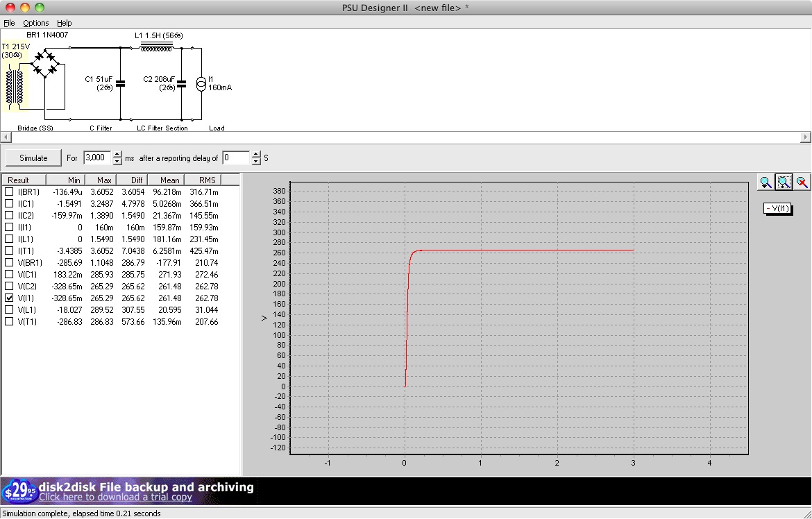Decrease simulation time with down stepper arrow
812x519 pixels.
pyautogui.click(x=117, y=162)
